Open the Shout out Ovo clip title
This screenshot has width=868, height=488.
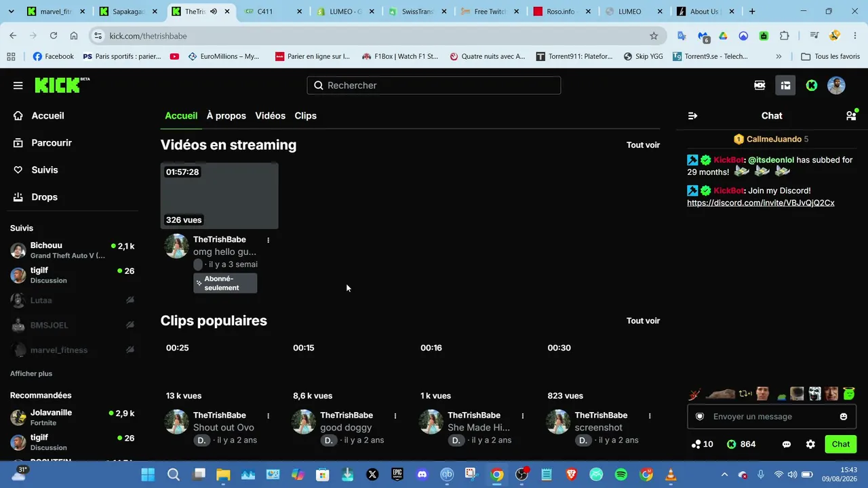(x=224, y=428)
